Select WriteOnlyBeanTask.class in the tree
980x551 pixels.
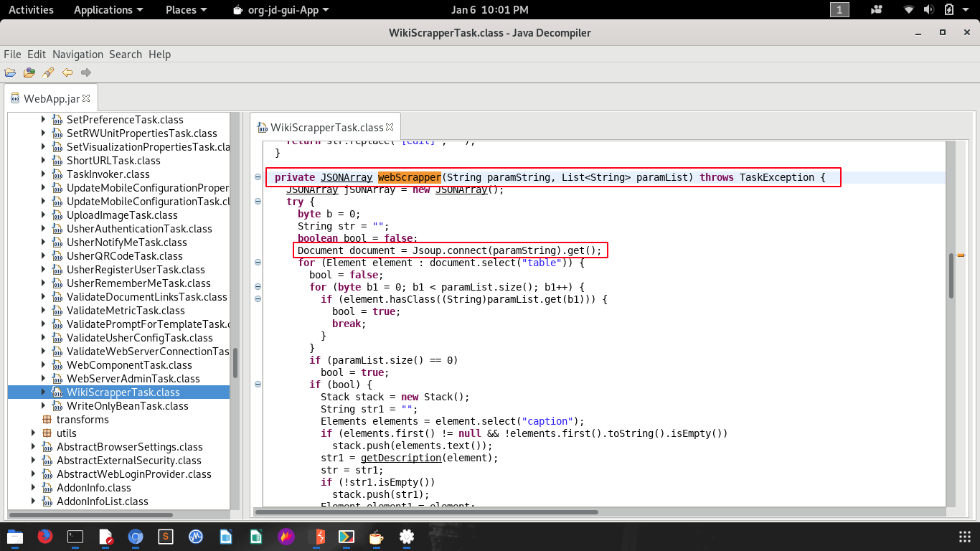click(128, 406)
